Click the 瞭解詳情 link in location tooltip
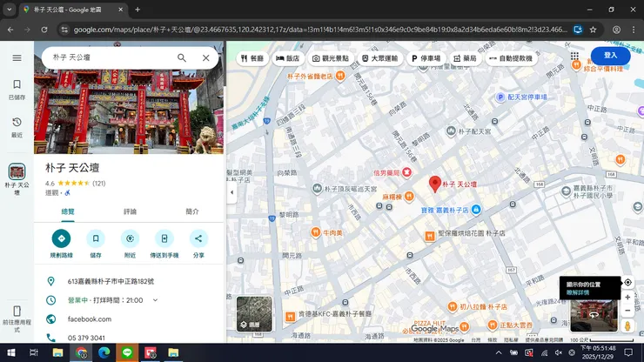The width and height of the screenshot is (644, 362). coord(578,292)
